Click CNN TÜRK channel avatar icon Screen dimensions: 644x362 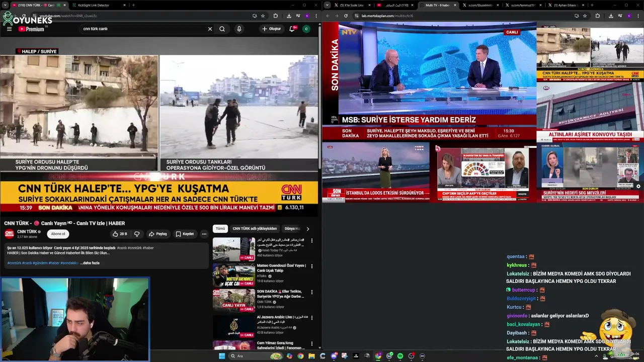(x=9, y=234)
